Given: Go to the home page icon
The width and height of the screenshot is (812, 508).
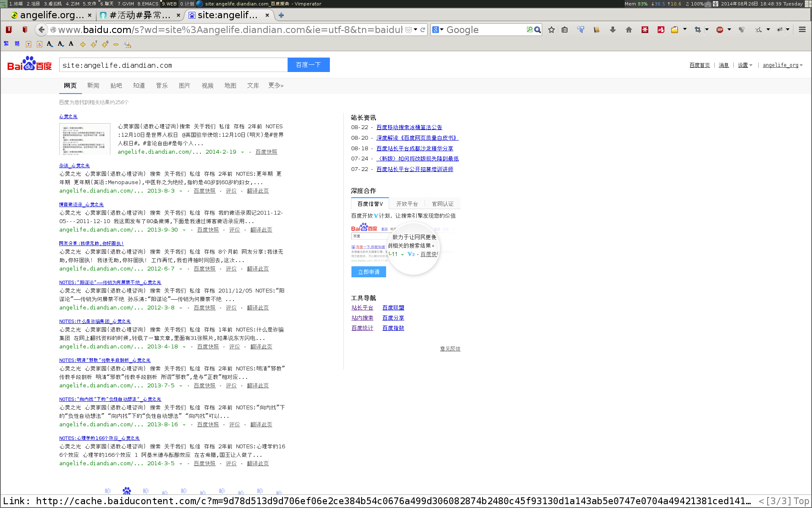Looking at the screenshot, I should (628, 30).
